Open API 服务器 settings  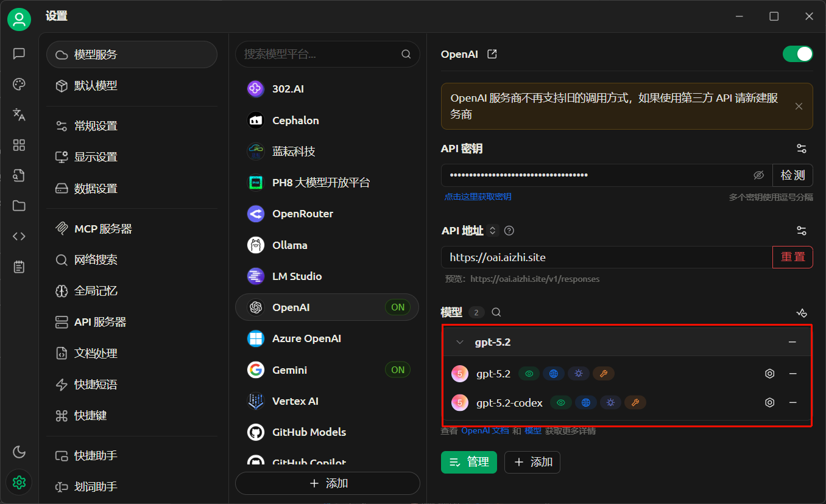(x=132, y=322)
